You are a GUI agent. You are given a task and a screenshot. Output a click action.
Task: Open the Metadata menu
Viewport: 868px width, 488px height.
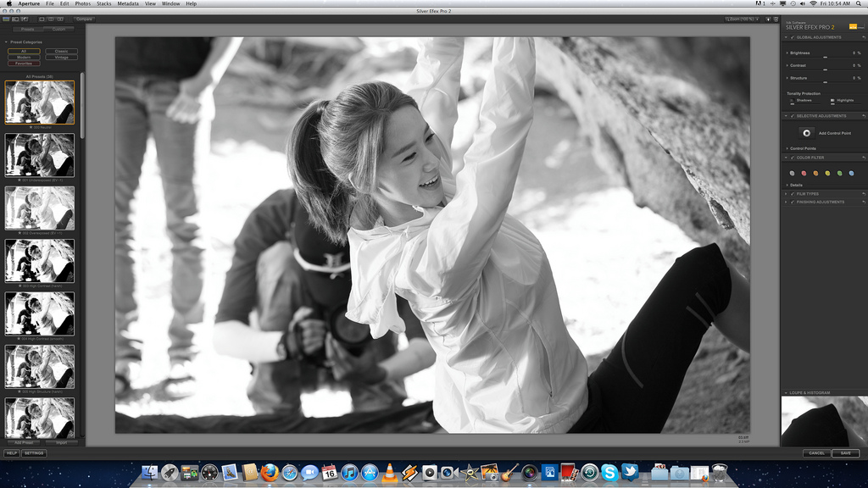128,3
